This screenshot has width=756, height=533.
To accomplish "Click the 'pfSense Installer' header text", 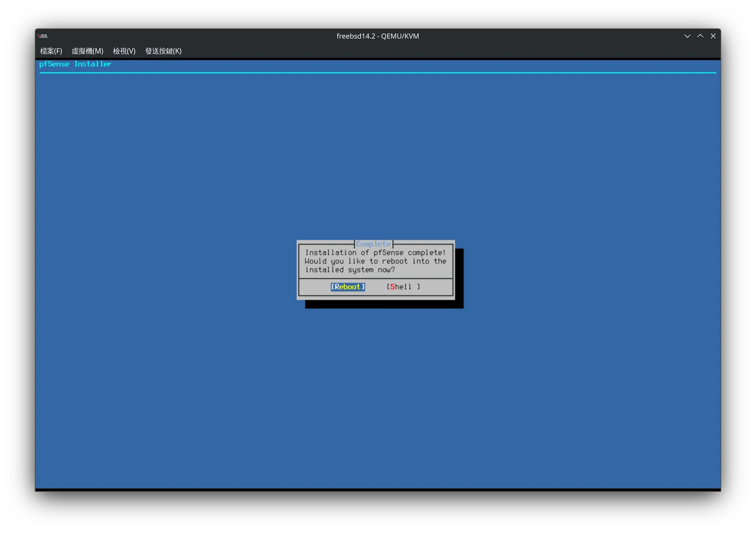I will pos(75,64).
